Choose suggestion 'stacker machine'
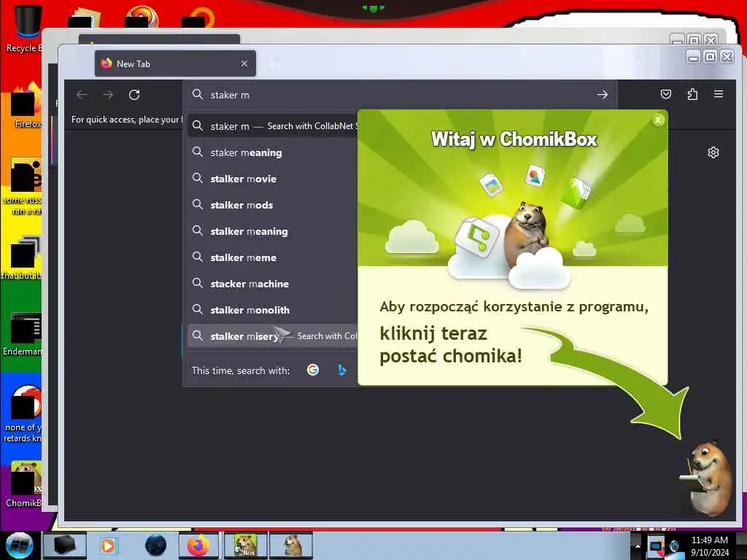 tap(273, 284)
